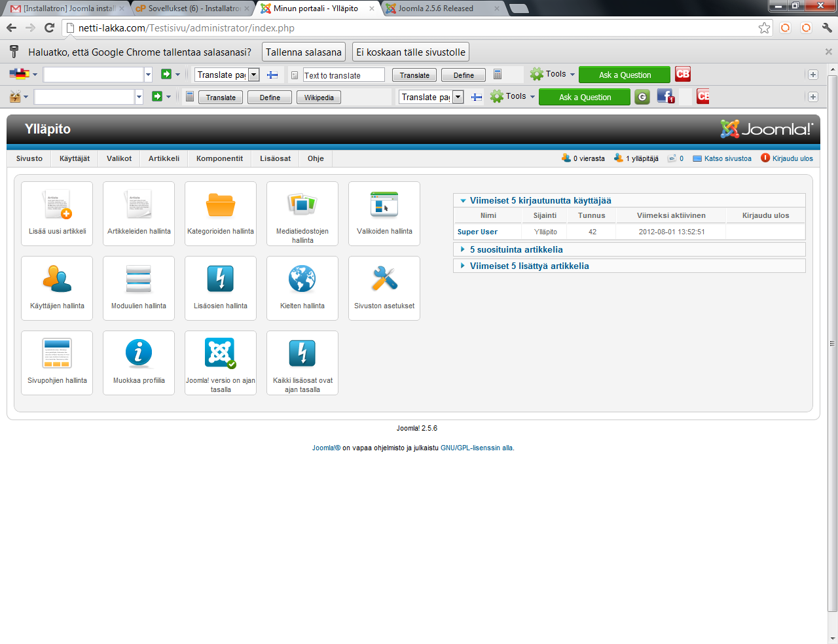Click the calculator icon beside Define button
The image size is (838, 644).
[x=498, y=75]
